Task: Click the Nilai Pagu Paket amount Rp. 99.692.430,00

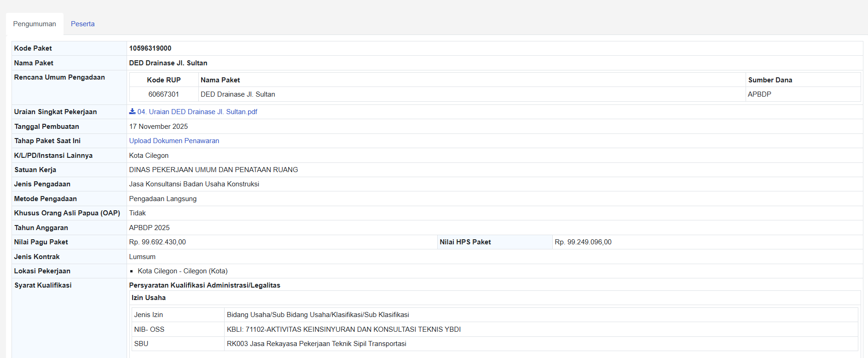Action: (x=157, y=242)
